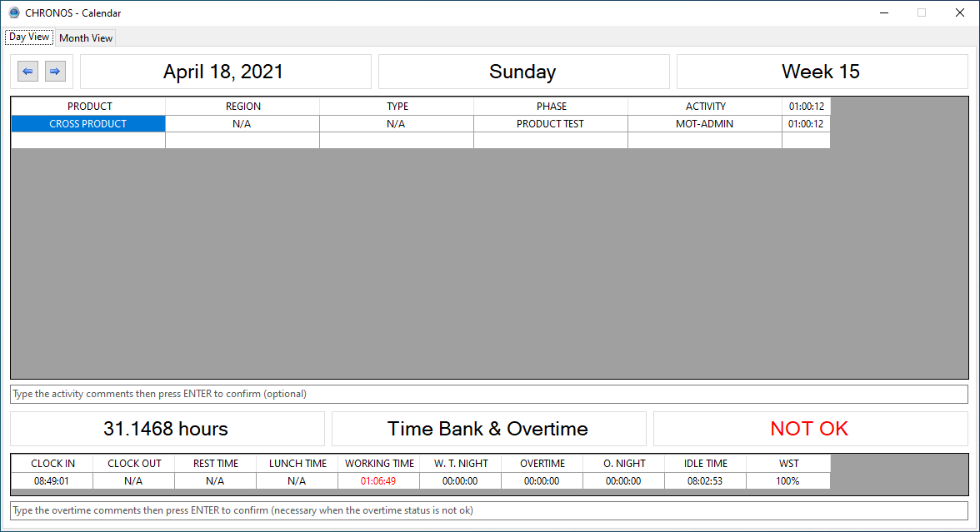Click the 00:00:00 value under W. T. NIGHT
The image size is (980, 532).
coord(461,481)
